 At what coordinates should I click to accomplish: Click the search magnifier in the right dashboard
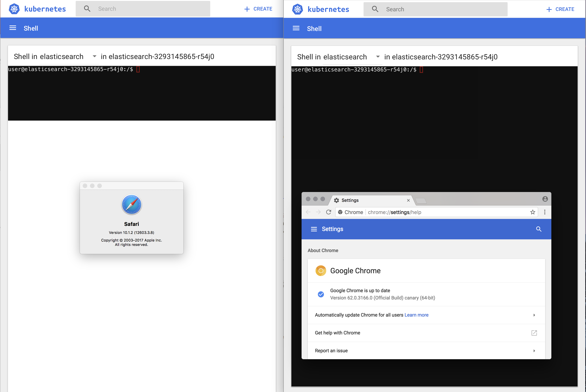375,9
